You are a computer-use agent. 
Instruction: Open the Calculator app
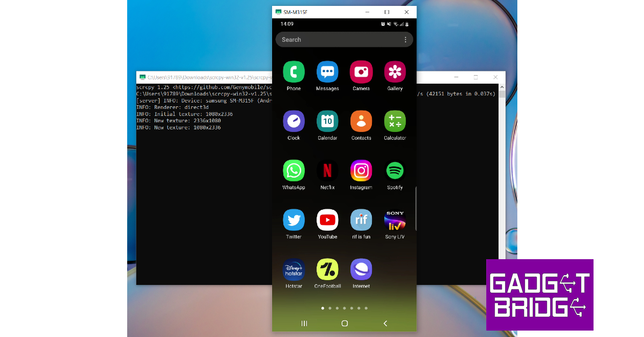click(395, 121)
